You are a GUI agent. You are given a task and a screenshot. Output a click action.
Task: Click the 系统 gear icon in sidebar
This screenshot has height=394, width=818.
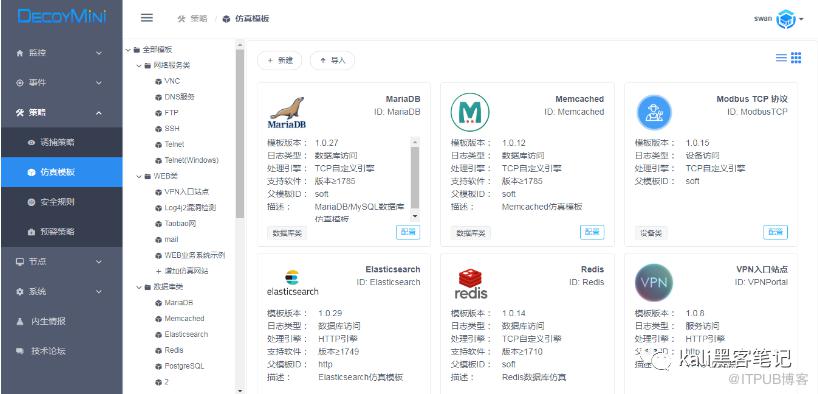pyautogui.click(x=20, y=291)
